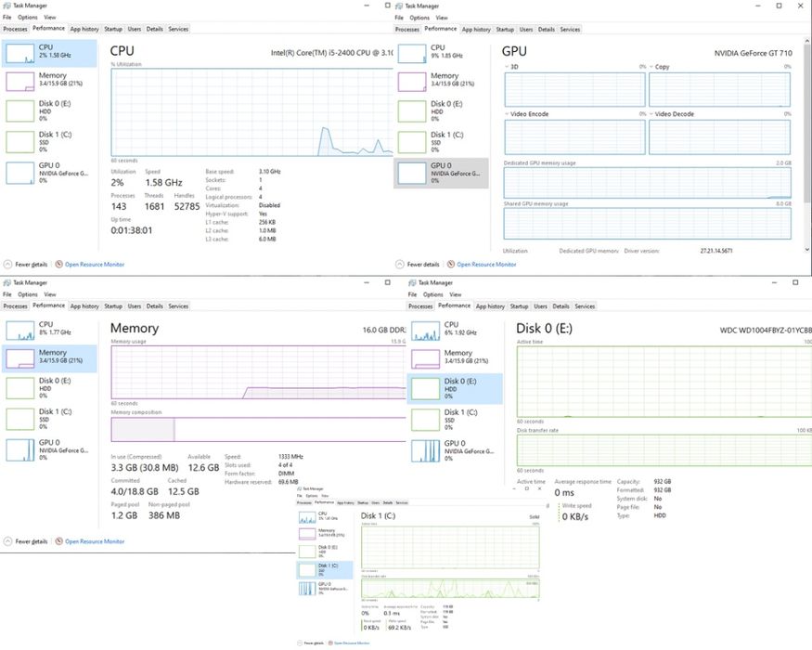Click Resource Monitor icon in CPU view window
This screenshot has width=812, height=650.
point(59,265)
